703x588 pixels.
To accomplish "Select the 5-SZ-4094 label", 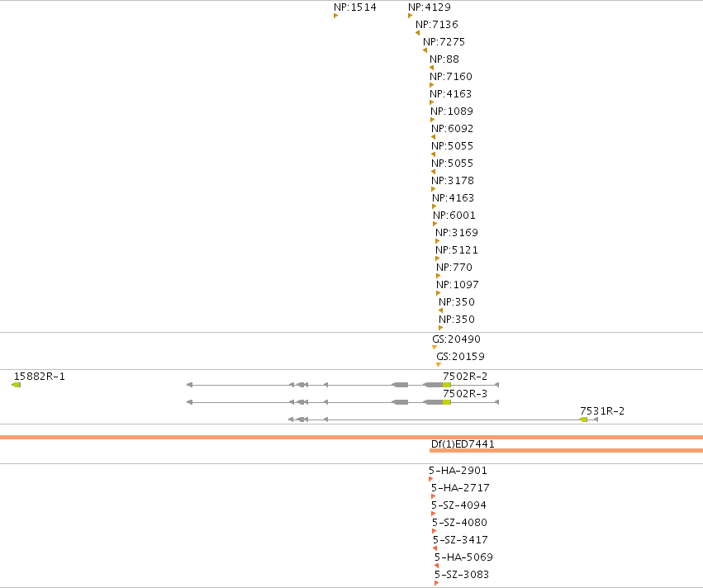I will point(459,505).
